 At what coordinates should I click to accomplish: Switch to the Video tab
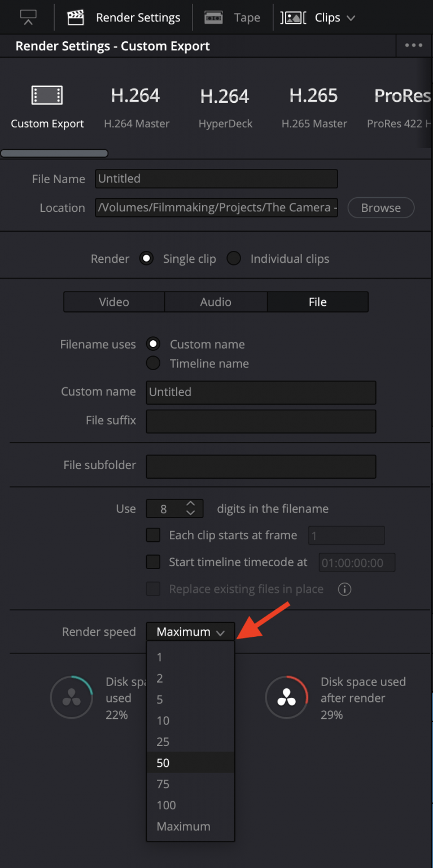coord(113,302)
